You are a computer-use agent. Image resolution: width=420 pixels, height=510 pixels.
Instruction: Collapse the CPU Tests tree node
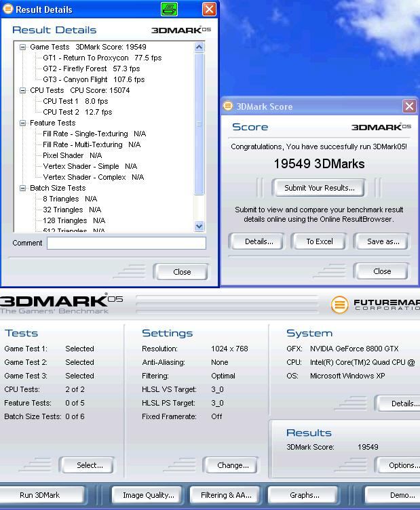pos(22,90)
